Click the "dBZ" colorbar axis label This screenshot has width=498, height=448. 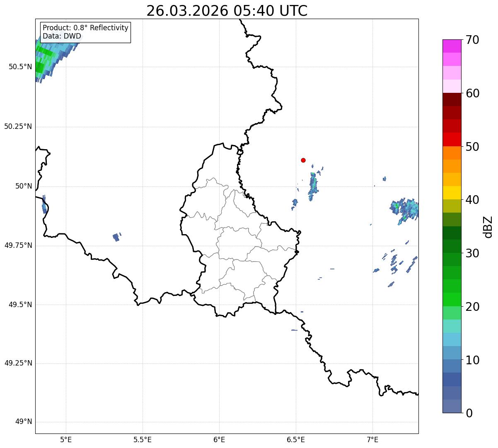point(488,227)
